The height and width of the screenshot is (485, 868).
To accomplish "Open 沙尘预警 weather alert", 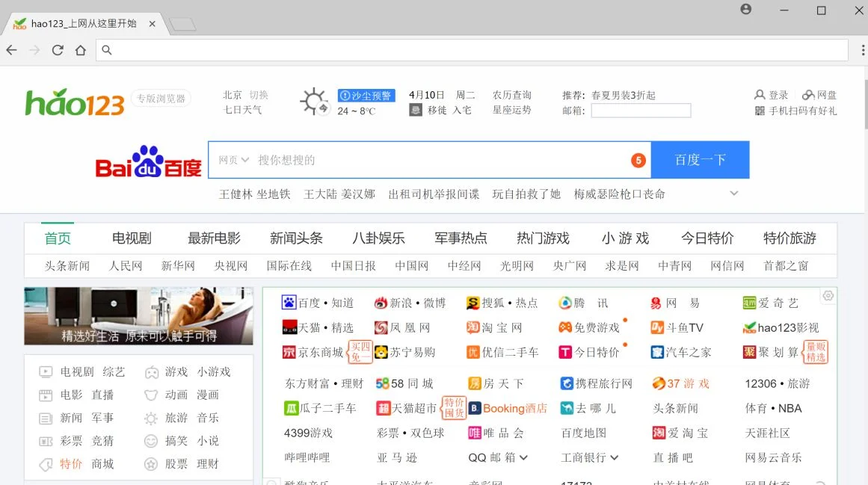I will (x=366, y=95).
